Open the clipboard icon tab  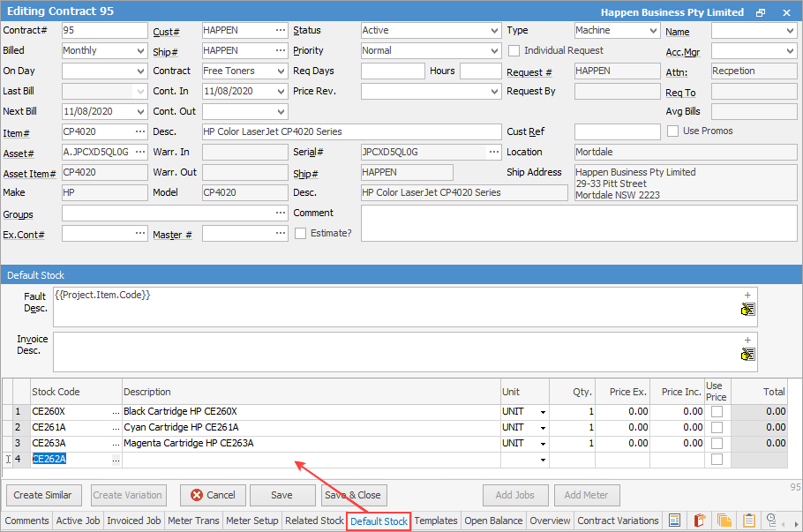click(749, 521)
